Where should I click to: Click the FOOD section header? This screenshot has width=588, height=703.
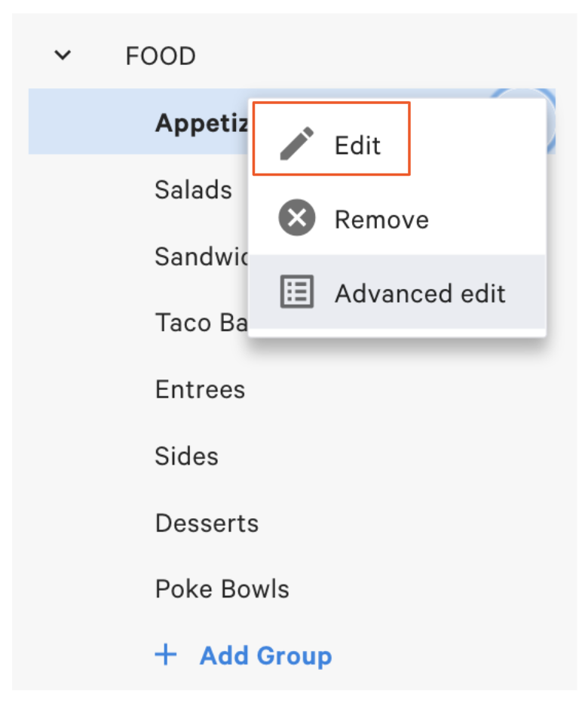160,55
